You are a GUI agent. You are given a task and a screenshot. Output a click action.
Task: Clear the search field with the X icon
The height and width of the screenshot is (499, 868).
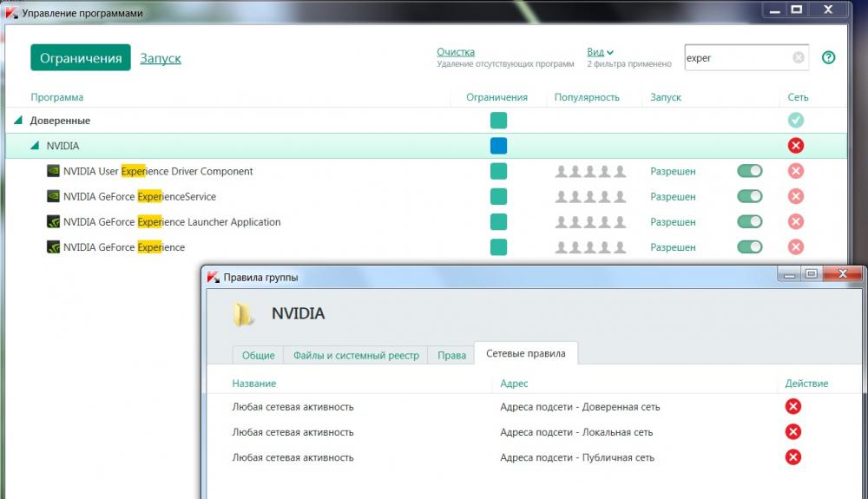tap(798, 58)
